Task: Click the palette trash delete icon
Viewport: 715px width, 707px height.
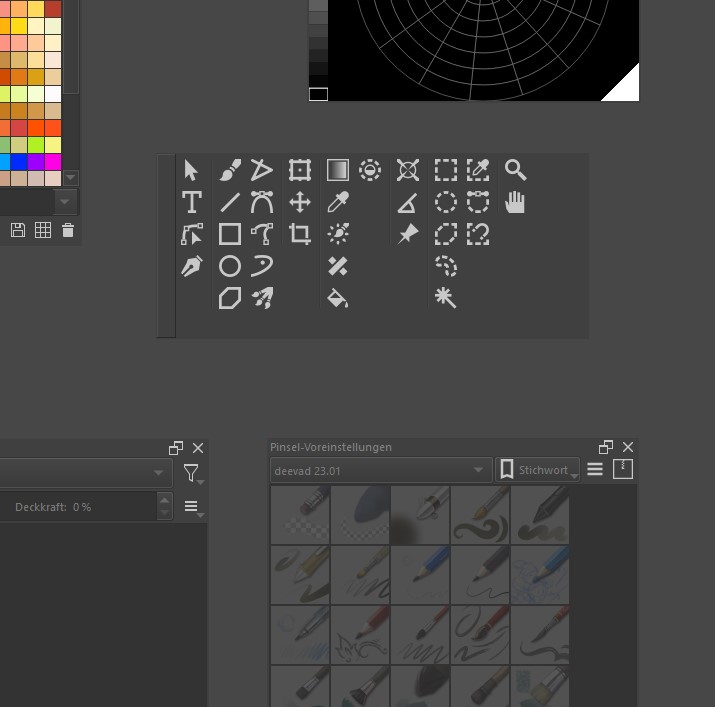Action: click(68, 230)
